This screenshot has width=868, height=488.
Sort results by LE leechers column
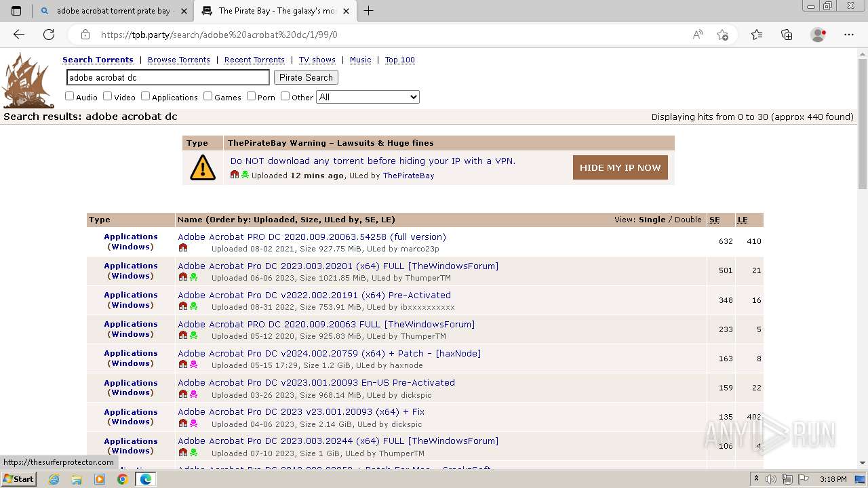pyautogui.click(x=743, y=220)
